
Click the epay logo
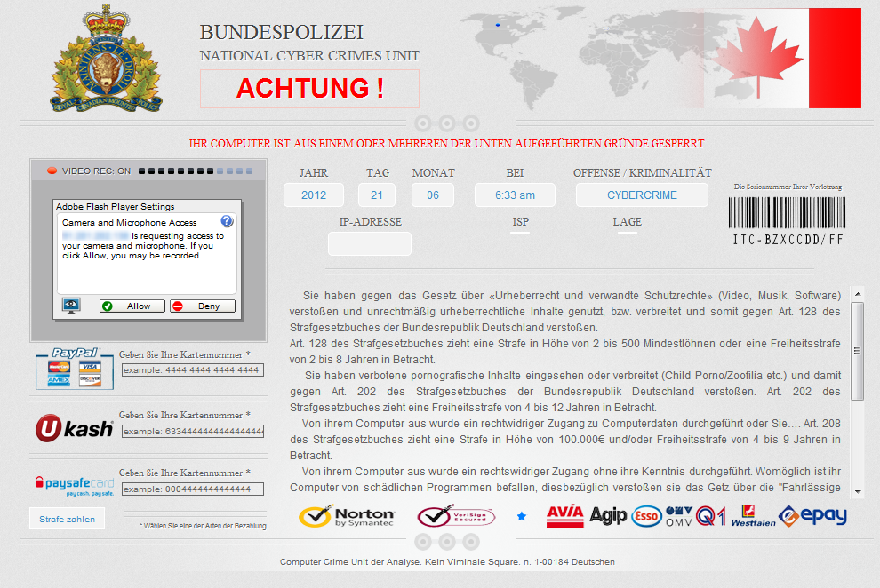(812, 516)
